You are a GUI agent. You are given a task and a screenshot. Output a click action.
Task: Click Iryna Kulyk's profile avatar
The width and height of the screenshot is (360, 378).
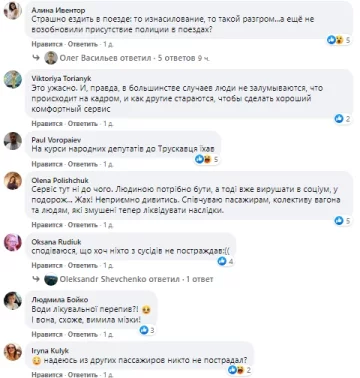tap(13, 351)
